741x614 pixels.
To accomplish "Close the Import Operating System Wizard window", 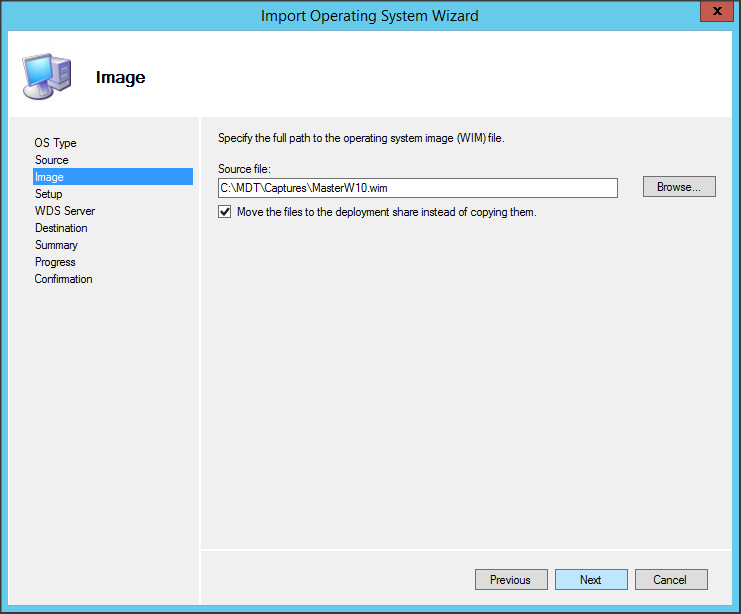I will (713, 14).
